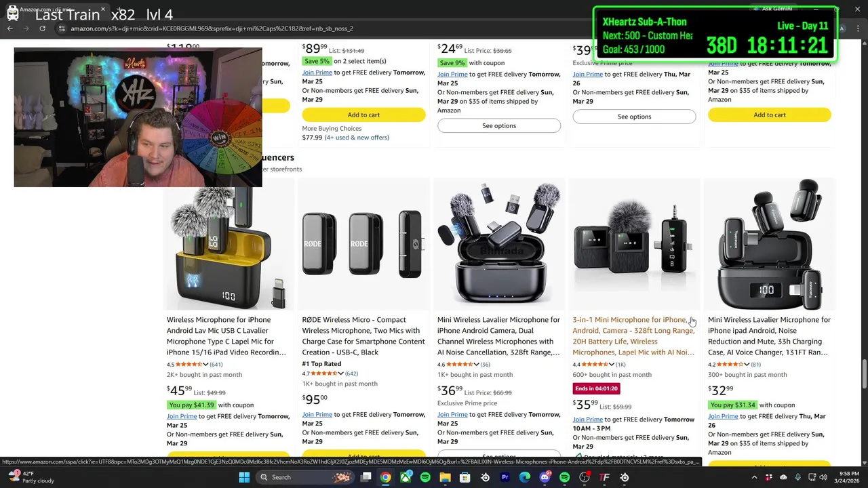Open Microsoft Store from the taskbar

click(465, 477)
